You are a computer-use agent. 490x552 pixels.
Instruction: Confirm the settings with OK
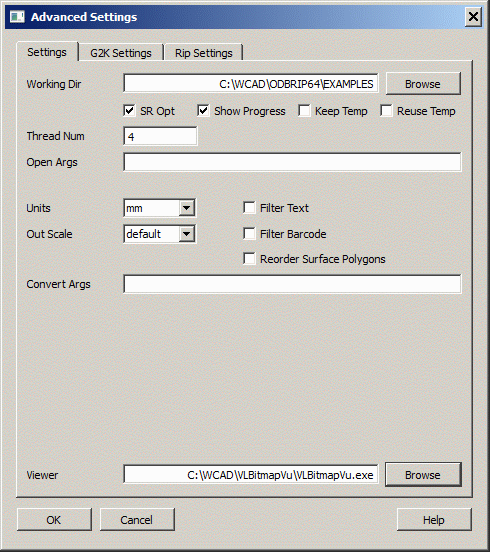click(x=54, y=519)
